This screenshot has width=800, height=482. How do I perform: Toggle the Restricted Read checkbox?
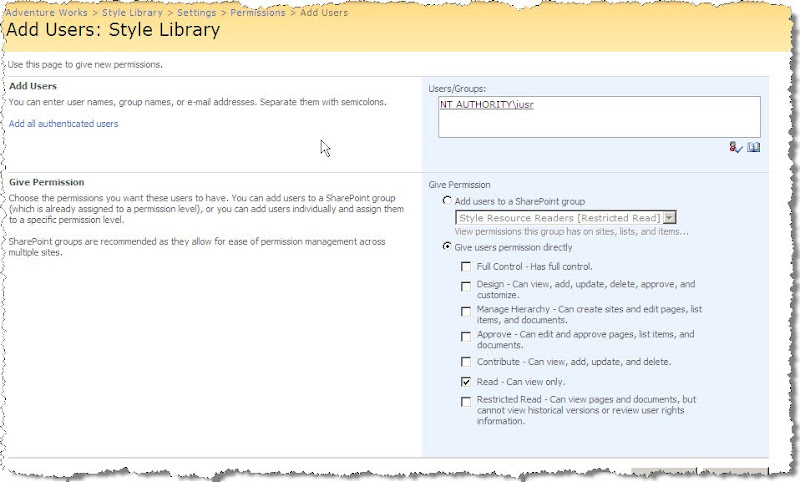pyautogui.click(x=466, y=402)
